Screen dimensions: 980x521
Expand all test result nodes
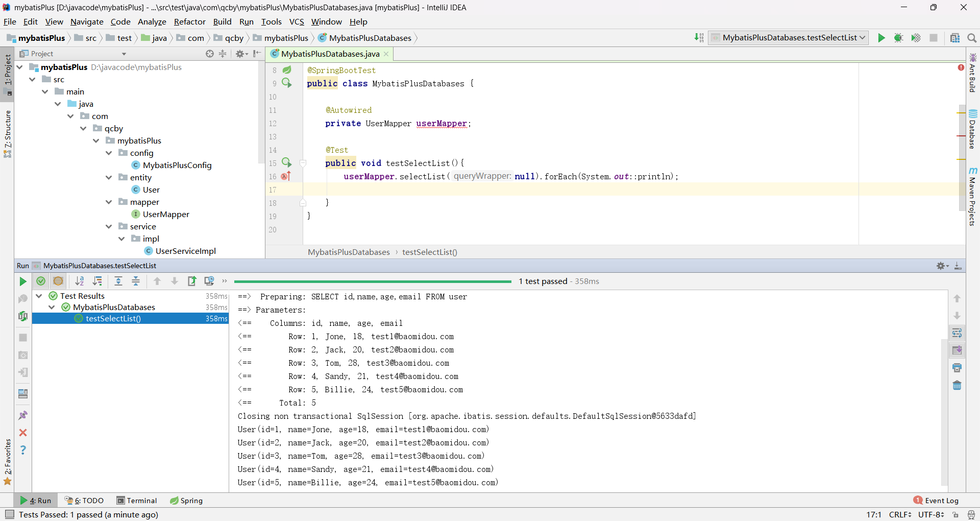click(x=118, y=281)
